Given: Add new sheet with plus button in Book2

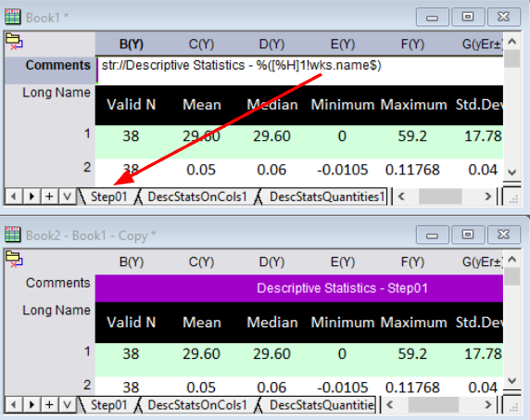Looking at the screenshot, I should point(49,405).
